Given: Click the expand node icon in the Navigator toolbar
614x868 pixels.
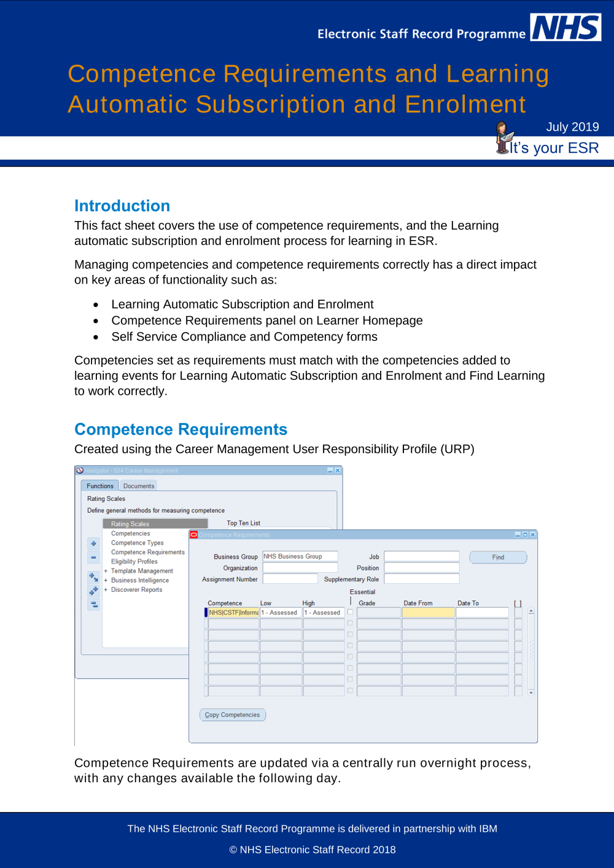Looking at the screenshot, I should 93,544.
